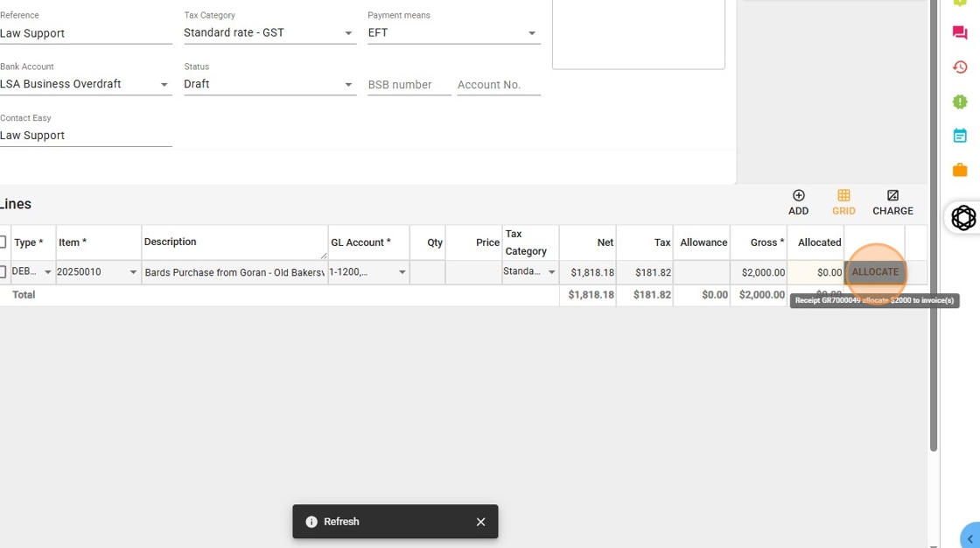Click the line Net $1,818.18 cell
Screen dimensions: 980x548
pos(587,272)
